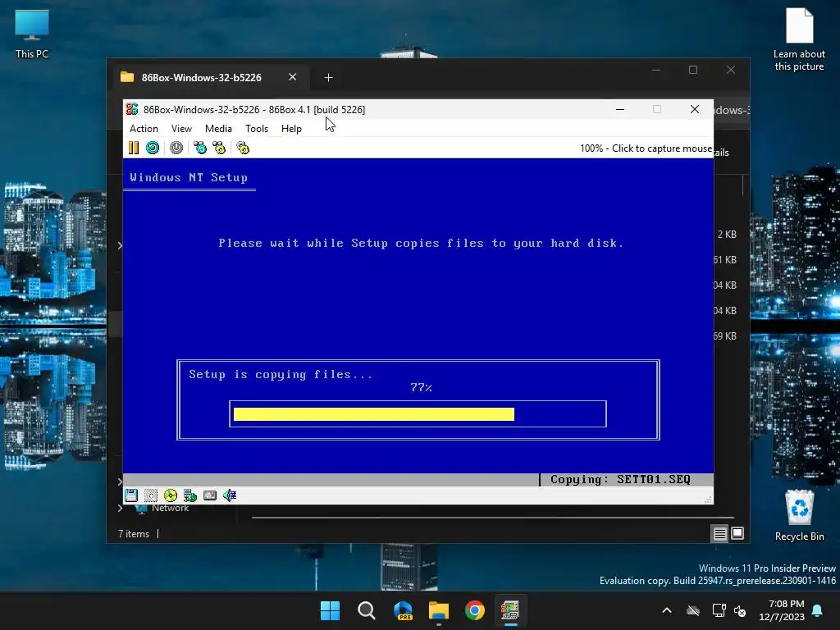Click '100% - Click to capture mouse' text
The image size is (840, 630).
coord(646,148)
